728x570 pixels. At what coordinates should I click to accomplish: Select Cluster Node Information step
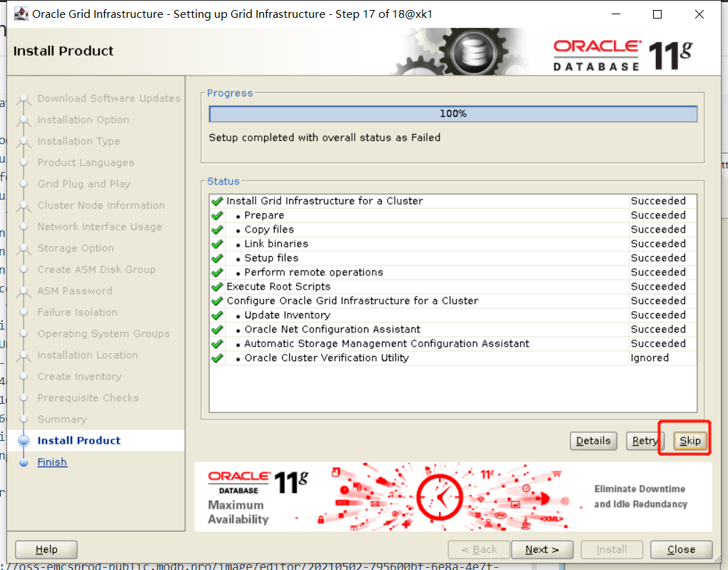coord(101,205)
